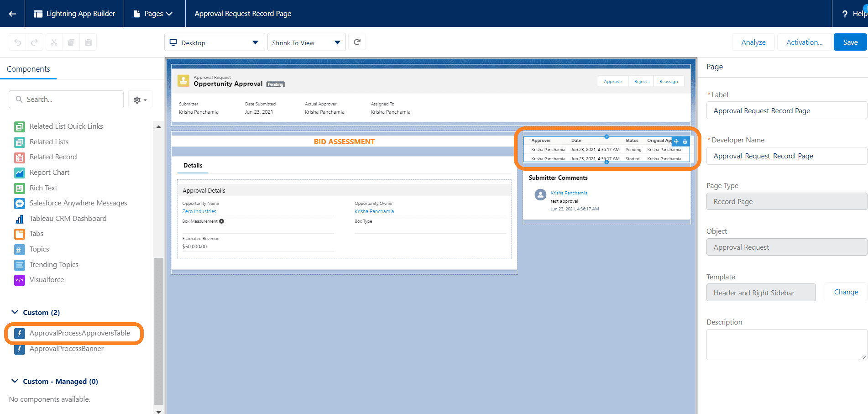Focus the component Search field

(66, 99)
